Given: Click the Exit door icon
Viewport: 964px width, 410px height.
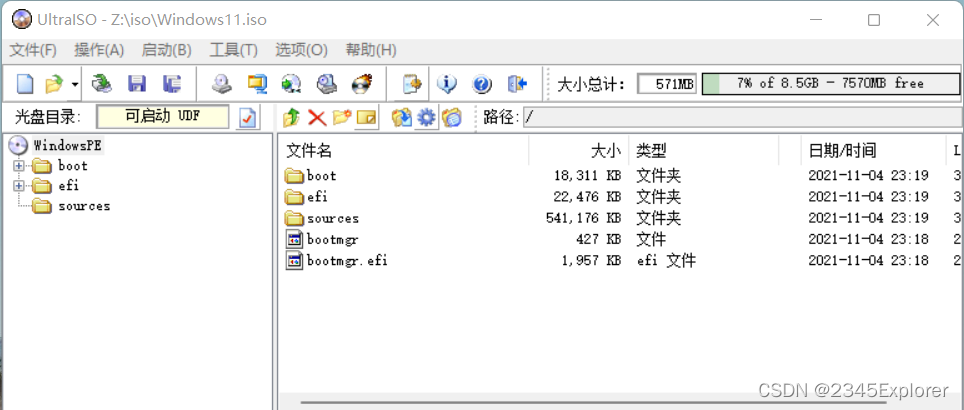Looking at the screenshot, I should (518, 84).
